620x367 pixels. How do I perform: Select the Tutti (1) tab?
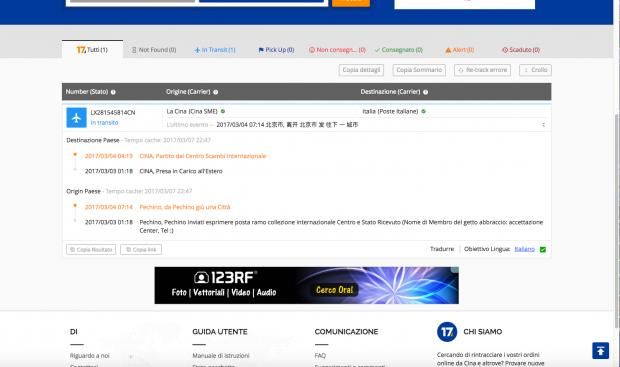(x=92, y=50)
